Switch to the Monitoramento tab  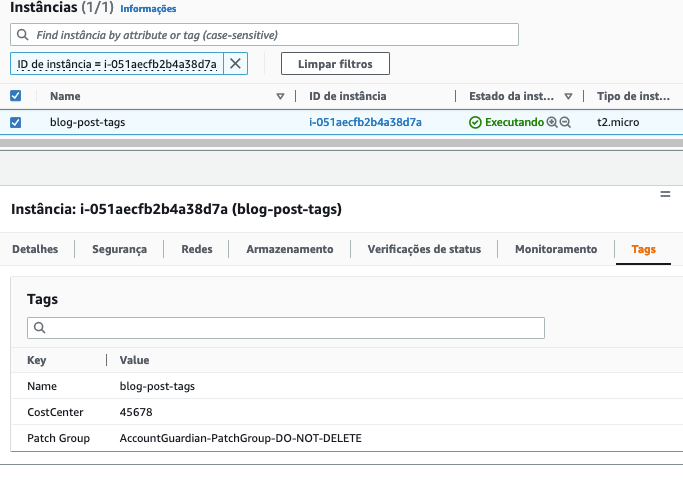pyautogui.click(x=556, y=249)
